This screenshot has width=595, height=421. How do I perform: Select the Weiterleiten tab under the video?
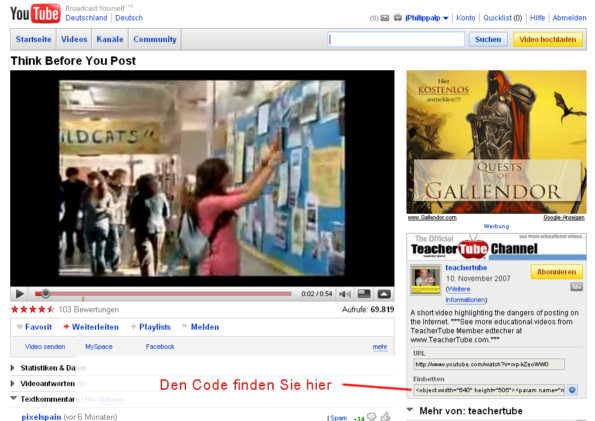[91, 327]
